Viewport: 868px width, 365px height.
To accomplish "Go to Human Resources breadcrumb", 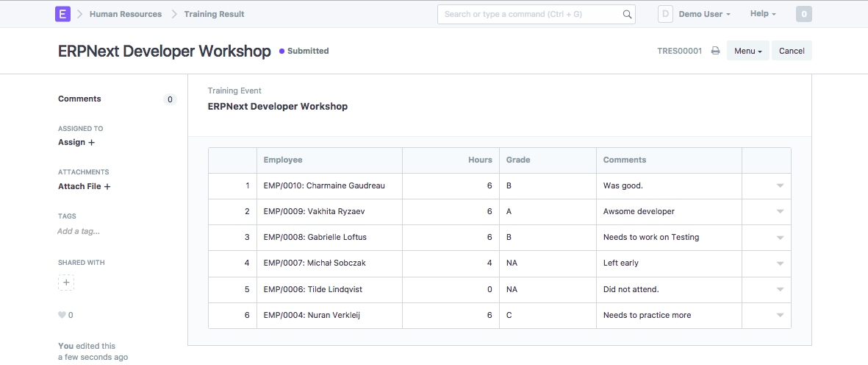I will point(126,14).
